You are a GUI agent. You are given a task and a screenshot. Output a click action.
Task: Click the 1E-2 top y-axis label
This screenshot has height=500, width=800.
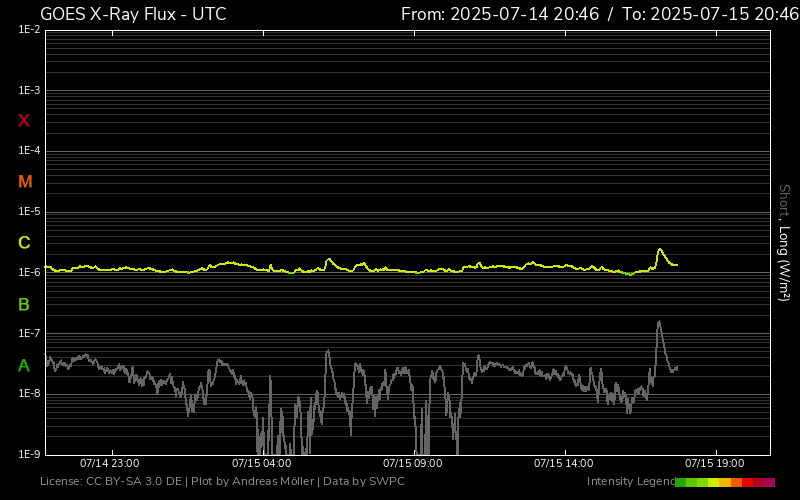[x=29, y=30]
